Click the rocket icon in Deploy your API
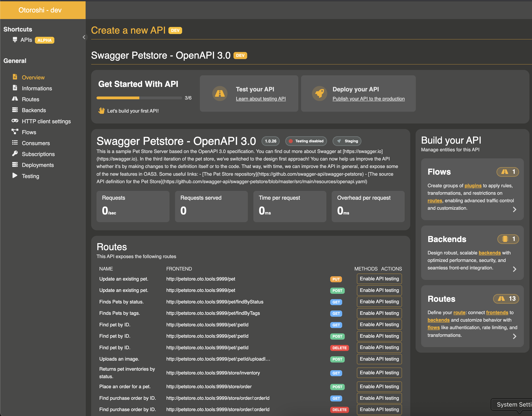Viewport: 532px width, 416px height. 320,93
